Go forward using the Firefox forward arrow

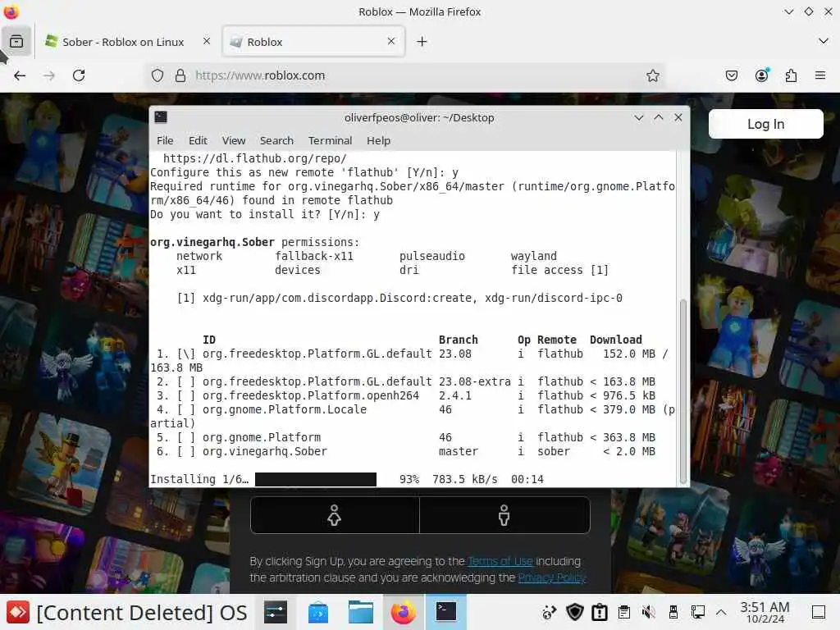[x=49, y=75]
